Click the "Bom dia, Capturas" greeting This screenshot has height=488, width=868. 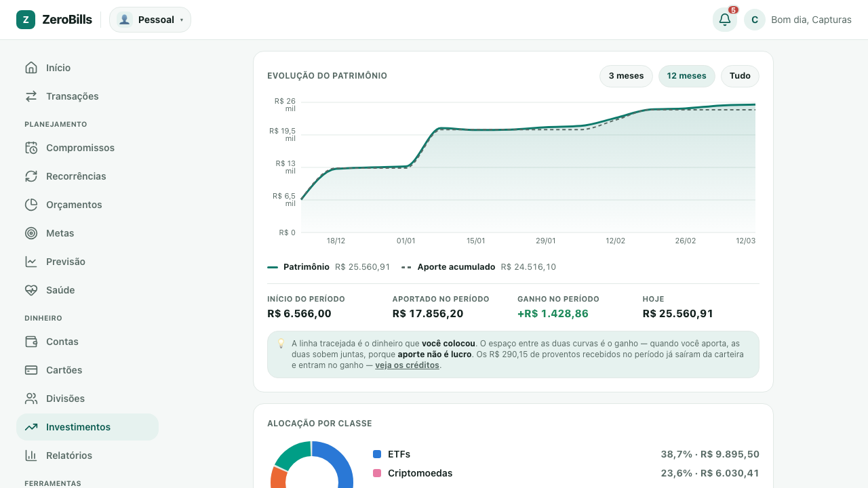tap(811, 20)
